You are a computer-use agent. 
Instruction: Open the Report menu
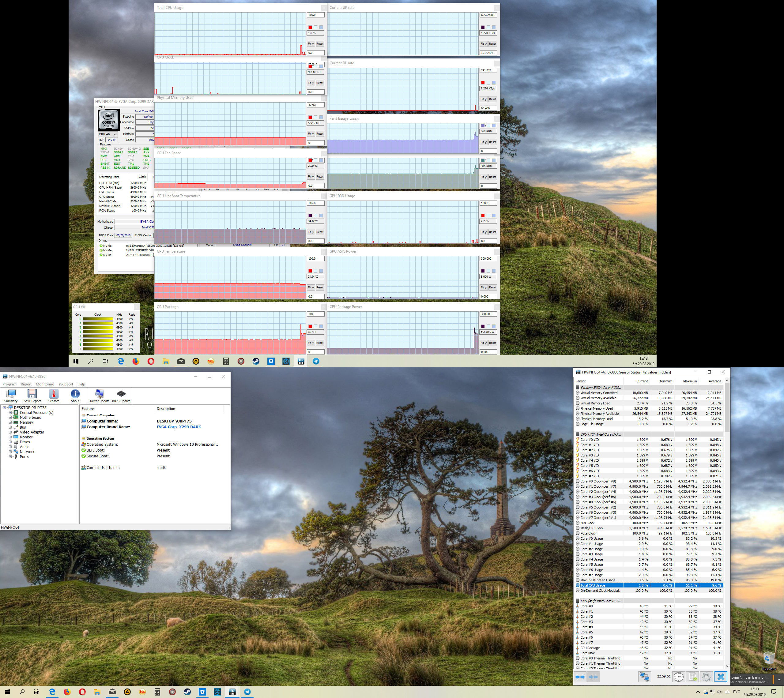click(x=26, y=384)
